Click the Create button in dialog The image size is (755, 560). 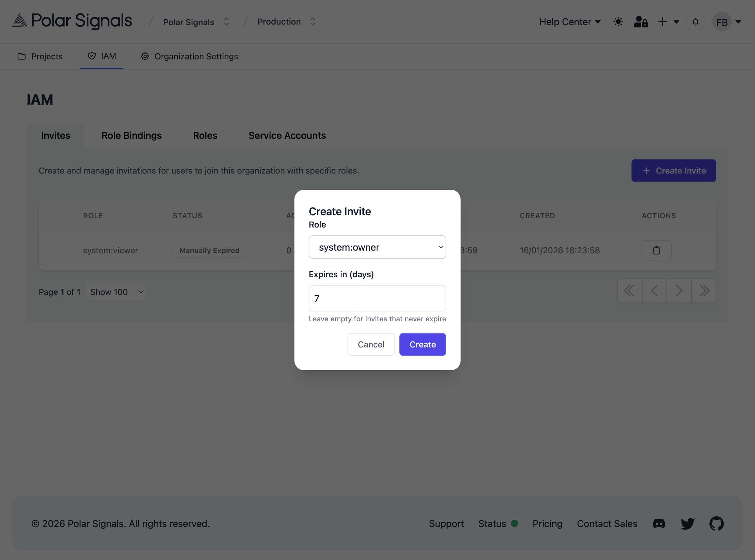[x=422, y=344]
